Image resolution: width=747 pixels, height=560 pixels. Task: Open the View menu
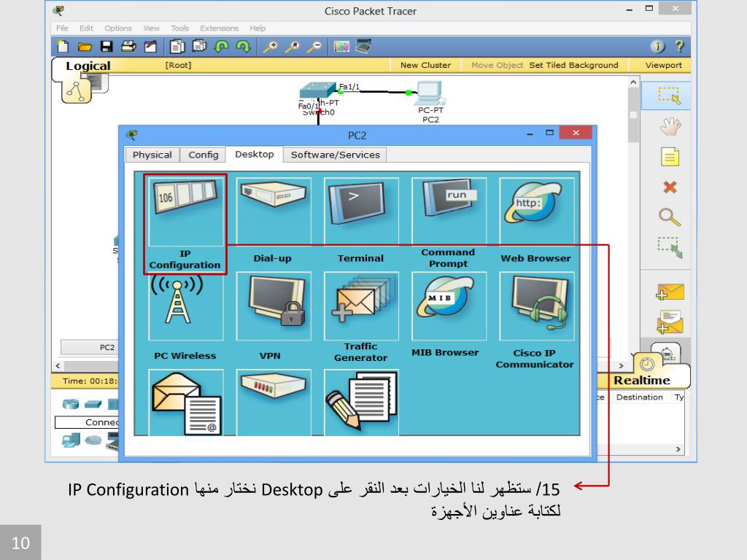[x=152, y=28]
